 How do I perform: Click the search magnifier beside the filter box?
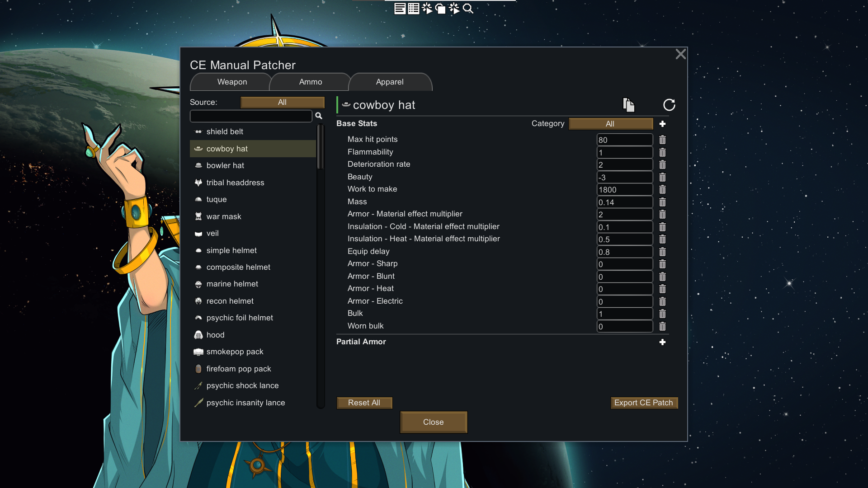tap(319, 116)
